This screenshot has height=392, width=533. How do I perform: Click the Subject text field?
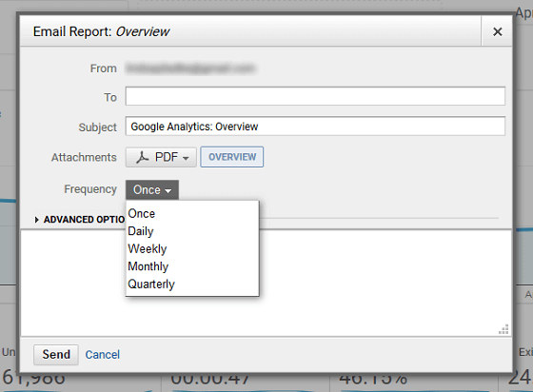[x=315, y=127]
